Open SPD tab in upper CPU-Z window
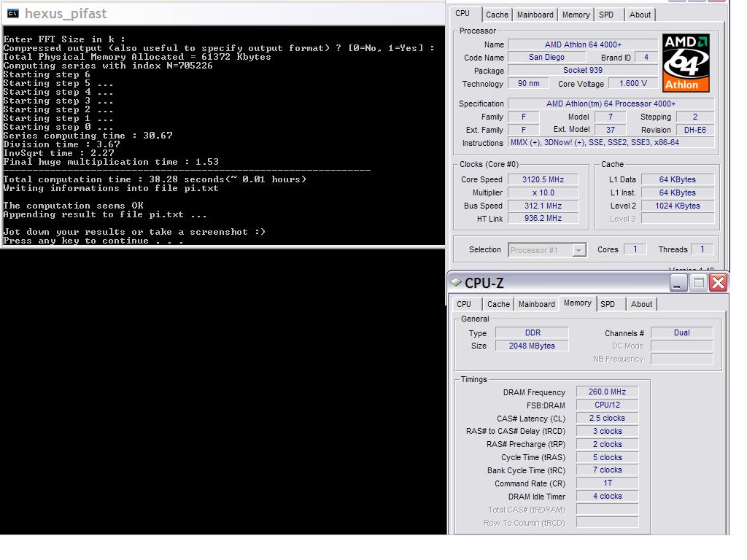 click(606, 15)
